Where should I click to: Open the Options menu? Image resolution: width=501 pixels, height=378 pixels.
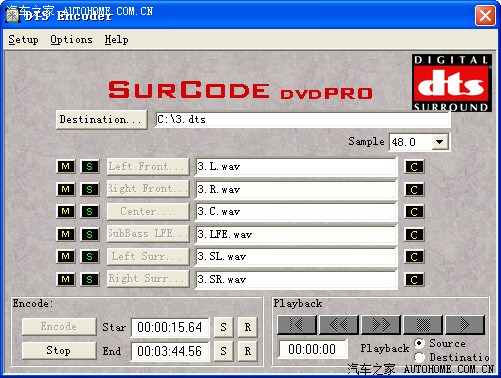(71, 39)
